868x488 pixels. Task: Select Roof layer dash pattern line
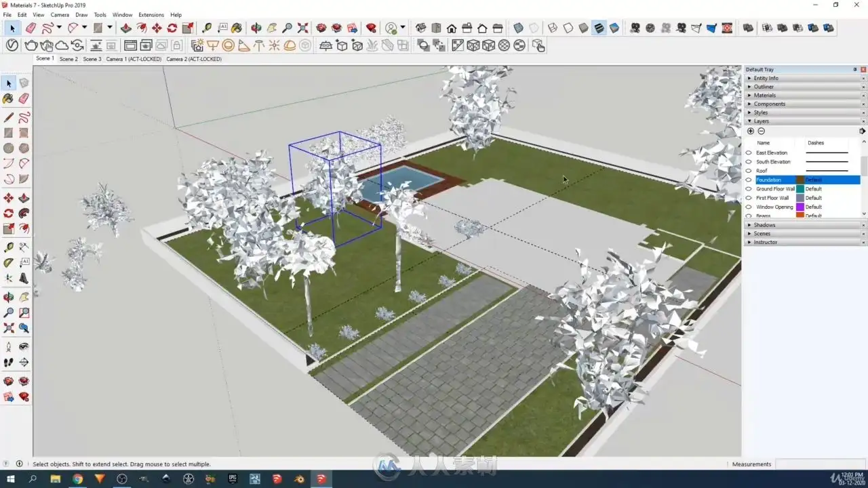click(827, 171)
